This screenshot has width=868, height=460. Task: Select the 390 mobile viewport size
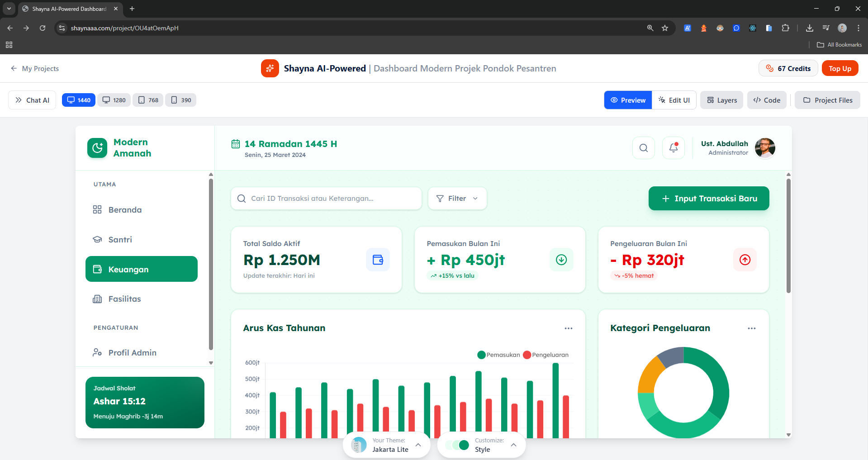point(181,100)
